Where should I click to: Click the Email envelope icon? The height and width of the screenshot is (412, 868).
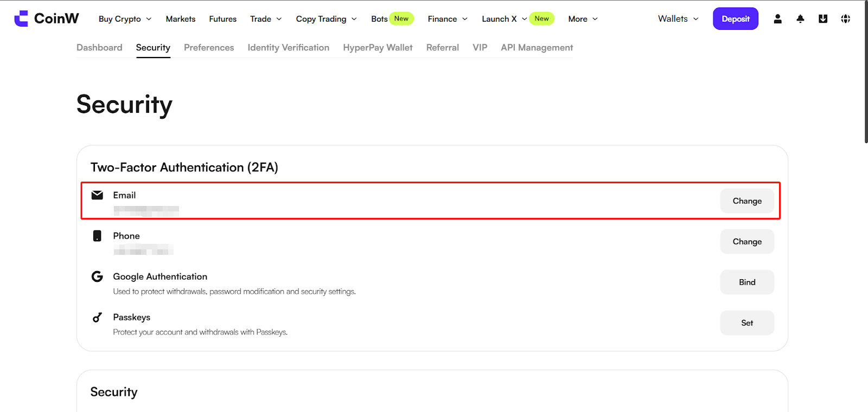(x=97, y=195)
